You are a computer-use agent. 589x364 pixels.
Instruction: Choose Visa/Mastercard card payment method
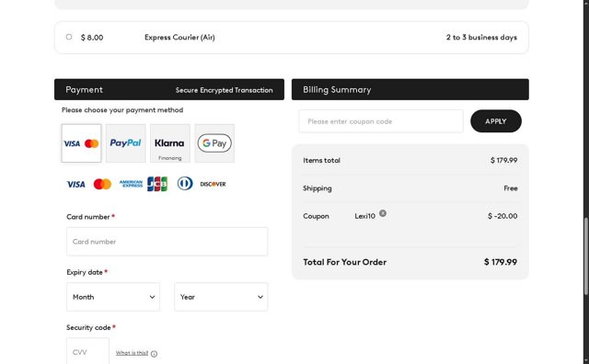[82, 143]
